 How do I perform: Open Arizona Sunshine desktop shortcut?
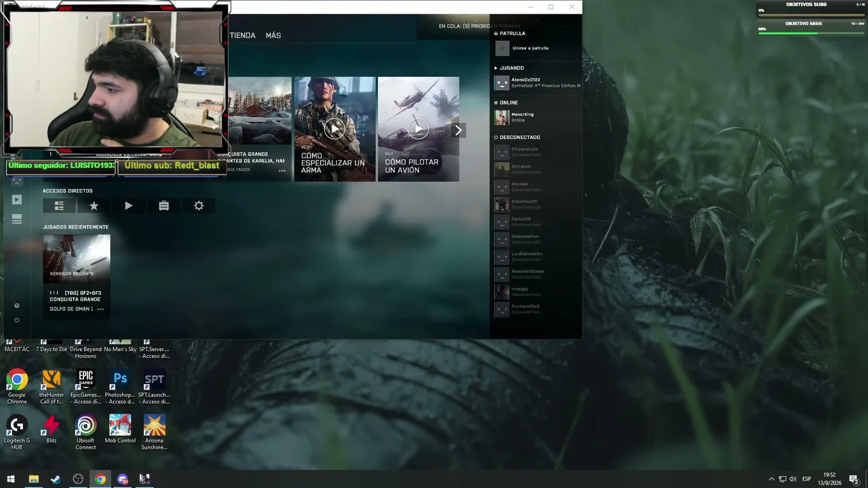point(154,432)
